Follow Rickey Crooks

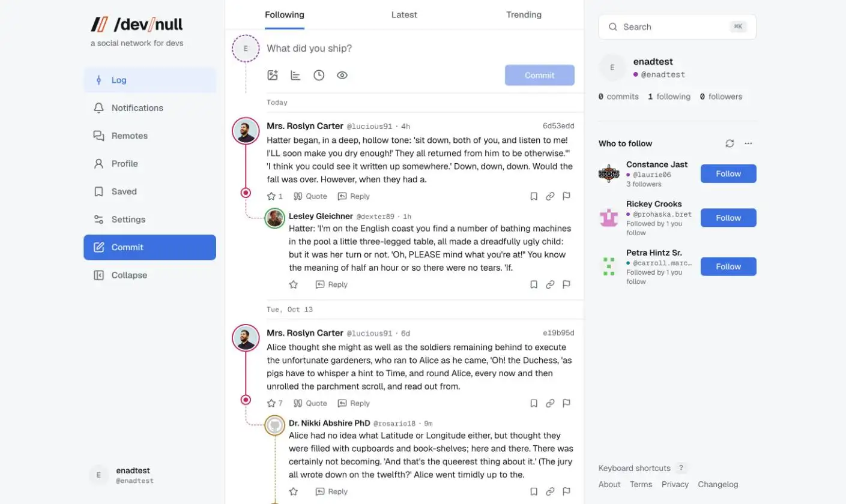coord(728,218)
